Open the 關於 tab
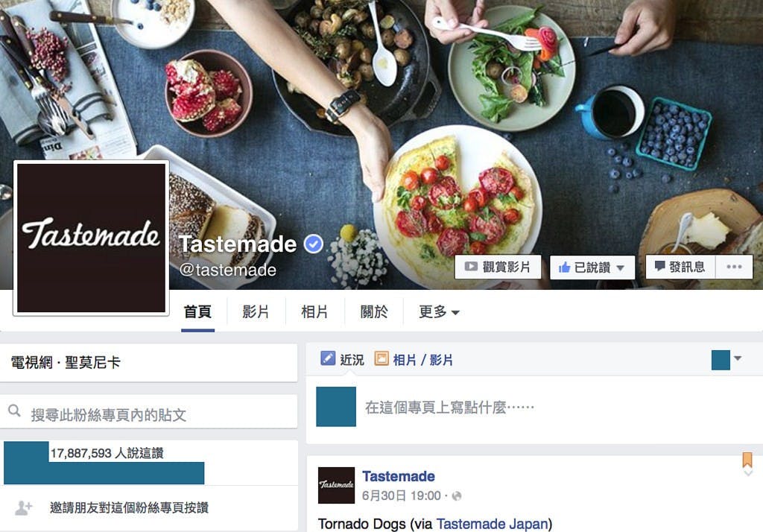This screenshot has height=532, width=763. [374, 312]
